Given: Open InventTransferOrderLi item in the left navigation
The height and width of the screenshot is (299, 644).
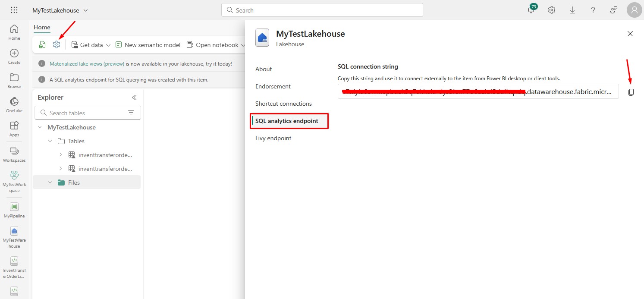Looking at the screenshot, I should [14, 268].
